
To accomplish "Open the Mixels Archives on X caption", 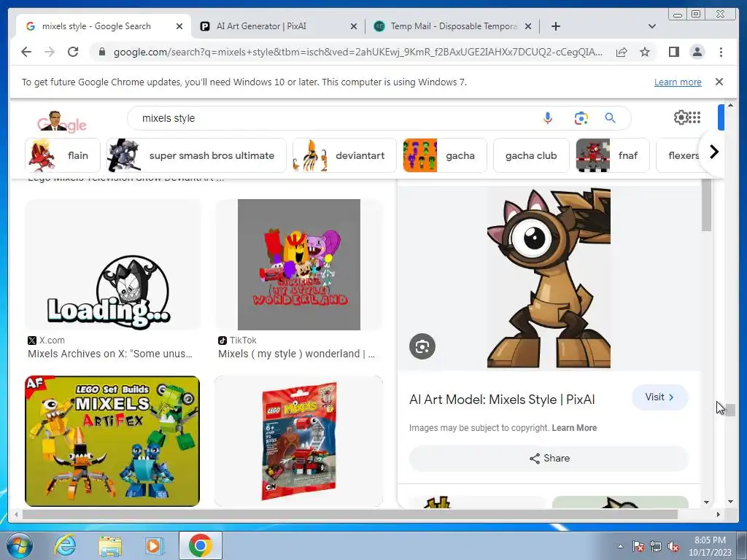I will pos(110,354).
